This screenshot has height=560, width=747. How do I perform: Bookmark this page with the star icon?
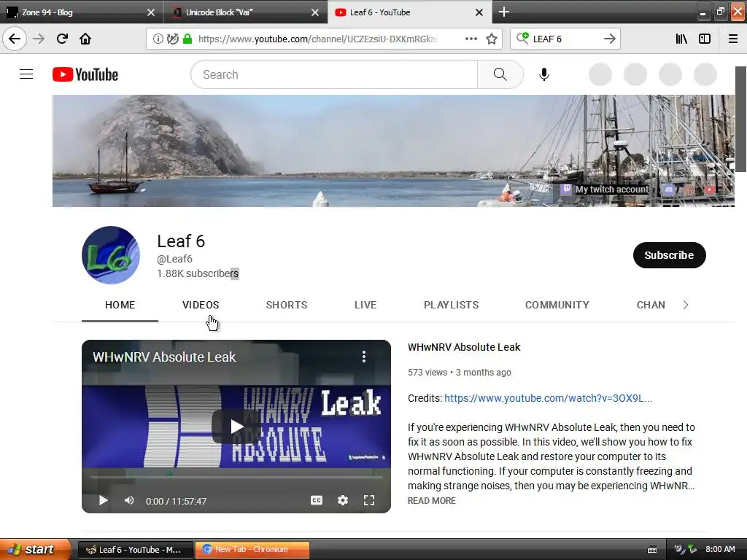click(x=492, y=39)
